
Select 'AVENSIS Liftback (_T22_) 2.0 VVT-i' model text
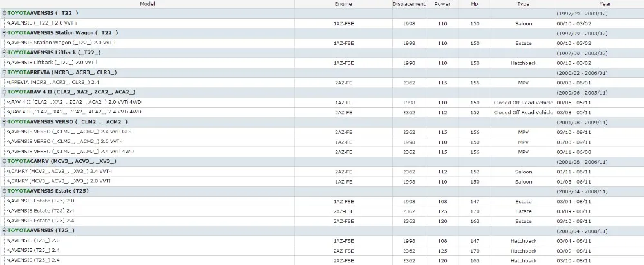pyautogui.click(x=54, y=63)
